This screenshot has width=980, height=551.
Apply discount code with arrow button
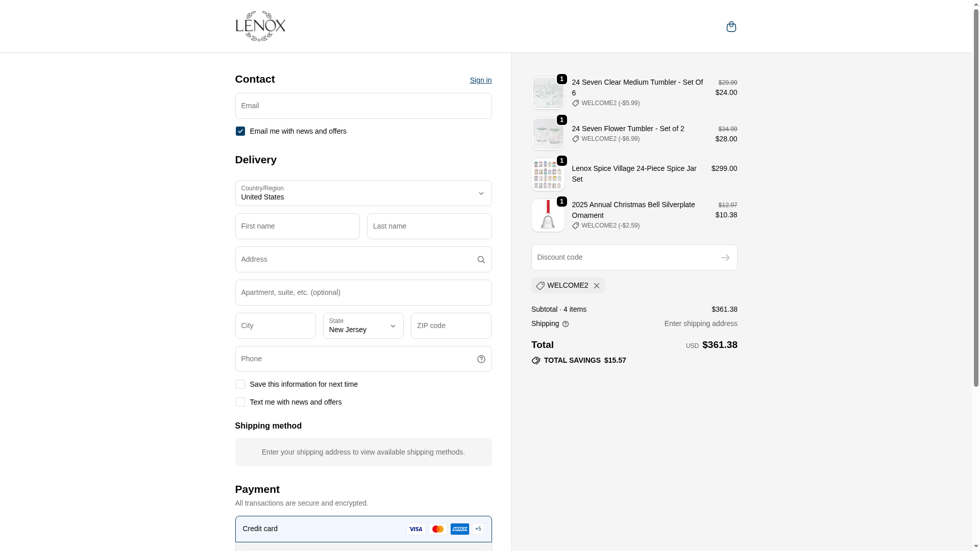725,258
